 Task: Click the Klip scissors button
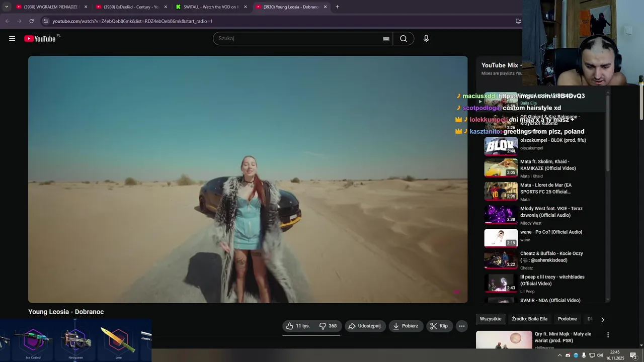click(439, 326)
